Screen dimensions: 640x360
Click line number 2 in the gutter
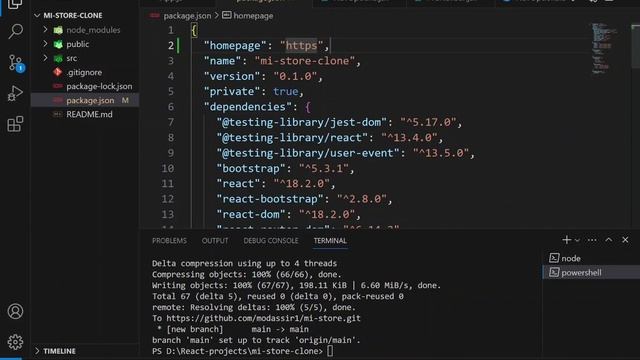[171, 45]
